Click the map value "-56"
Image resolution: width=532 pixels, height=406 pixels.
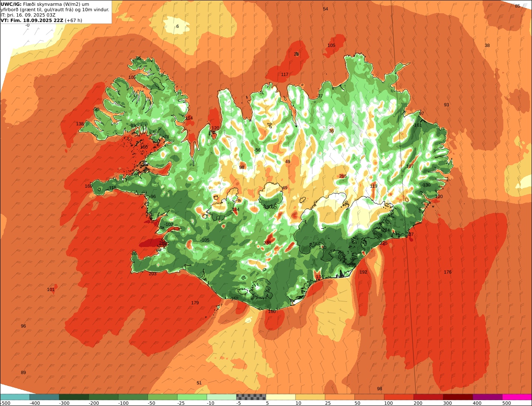pyautogui.click(x=257, y=150)
